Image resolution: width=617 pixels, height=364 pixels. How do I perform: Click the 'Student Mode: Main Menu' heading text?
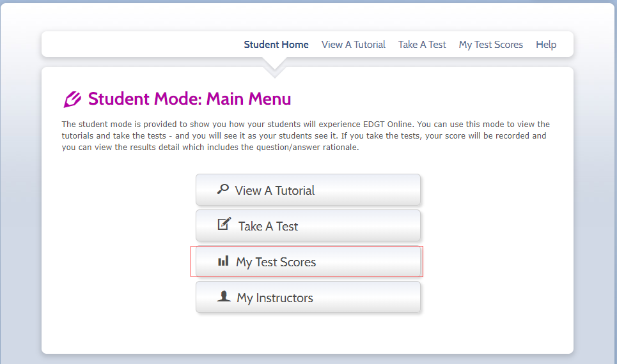pyautogui.click(x=189, y=99)
